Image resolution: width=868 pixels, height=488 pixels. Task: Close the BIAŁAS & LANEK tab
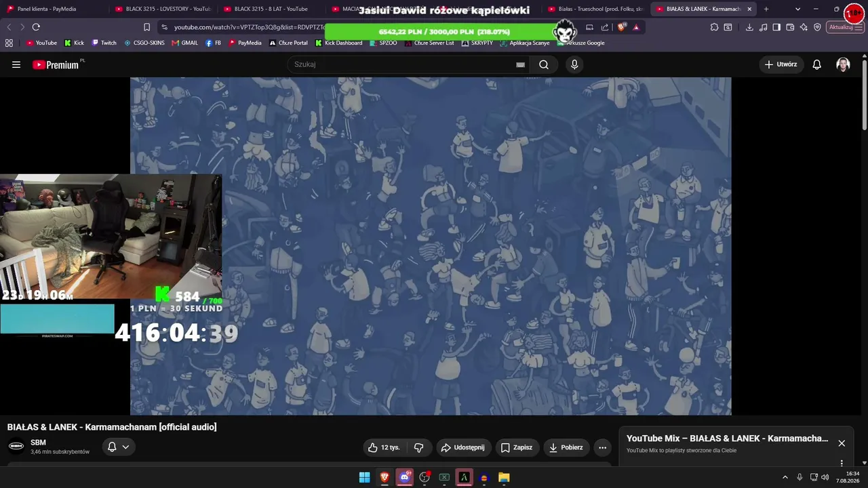(749, 9)
